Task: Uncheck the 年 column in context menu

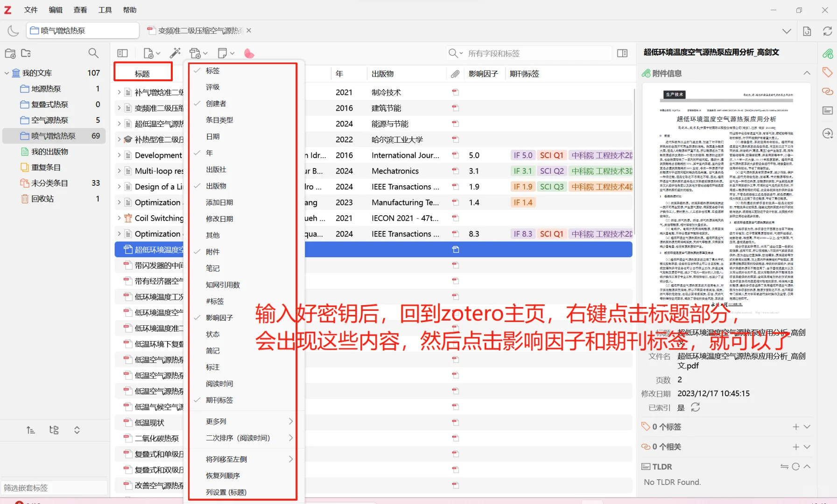Action: (x=209, y=153)
